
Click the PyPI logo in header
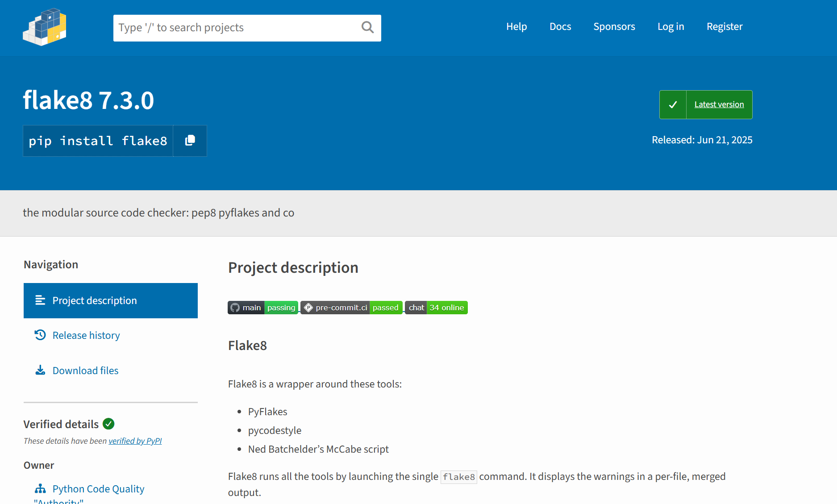[45, 27]
